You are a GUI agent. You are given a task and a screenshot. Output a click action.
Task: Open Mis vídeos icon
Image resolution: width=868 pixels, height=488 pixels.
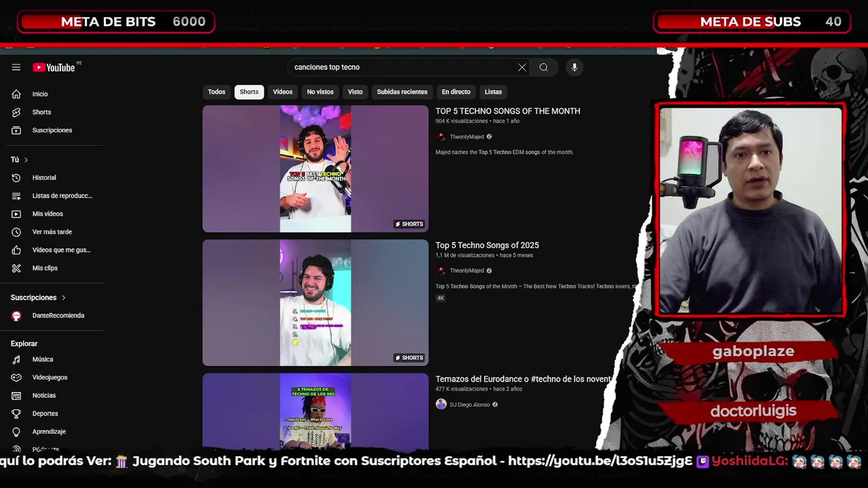pyautogui.click(x=16, y=214)
